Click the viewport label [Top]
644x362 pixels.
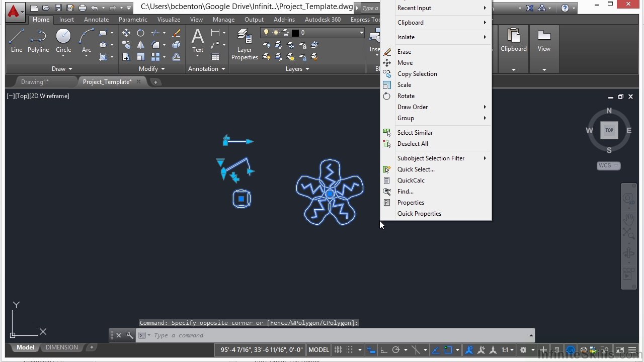coord(22,96)
